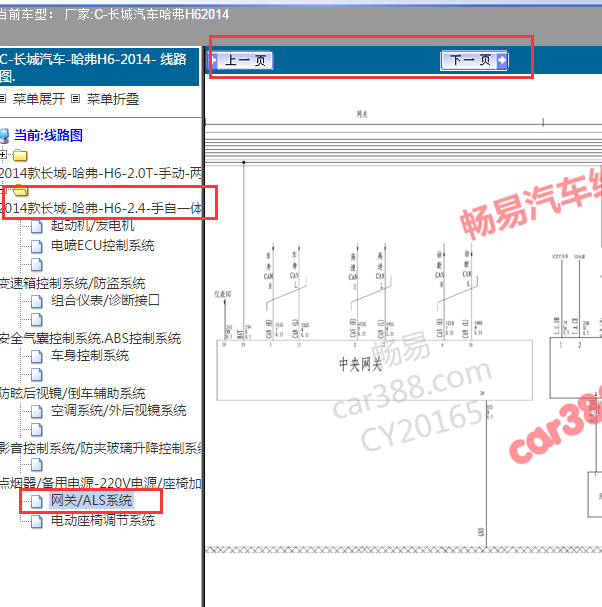
Task: Click page icon beside 空调系统/外后视镜系统
Action: pos(37,411)
